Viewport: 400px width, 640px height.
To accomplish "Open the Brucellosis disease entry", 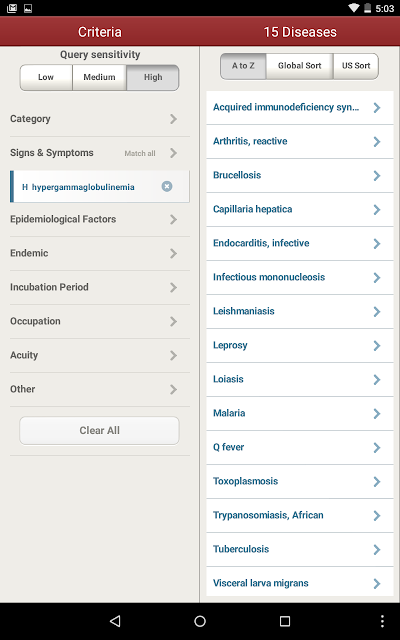I will point(300,176).
